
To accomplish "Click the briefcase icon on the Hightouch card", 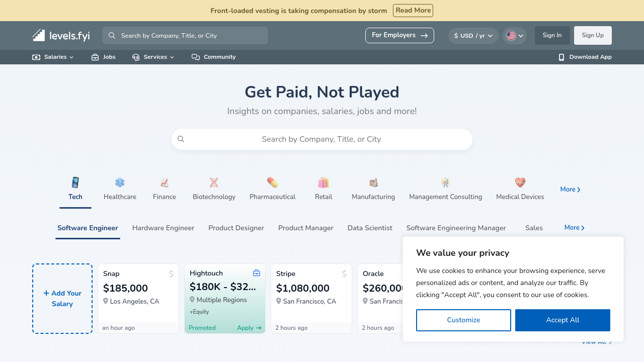I will (257, 273).
